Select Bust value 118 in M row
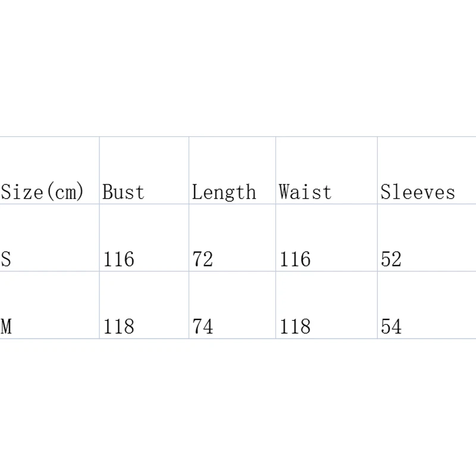 point(119,327)
